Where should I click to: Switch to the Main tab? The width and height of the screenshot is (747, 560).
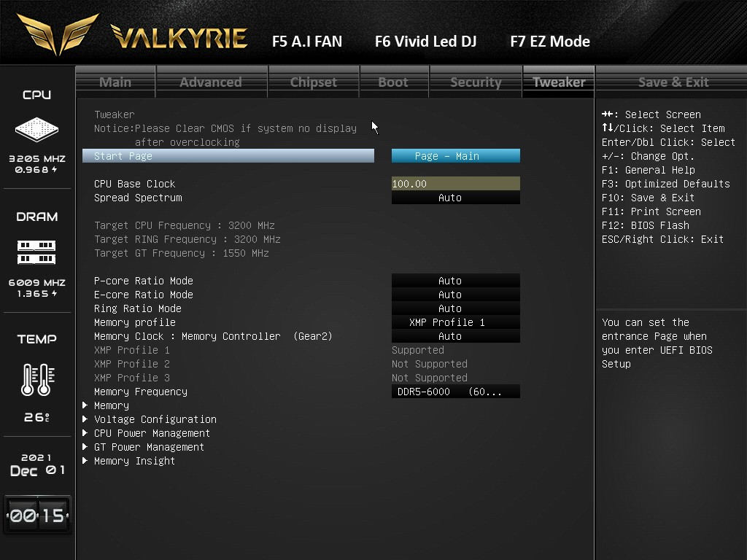click(115, 82)
